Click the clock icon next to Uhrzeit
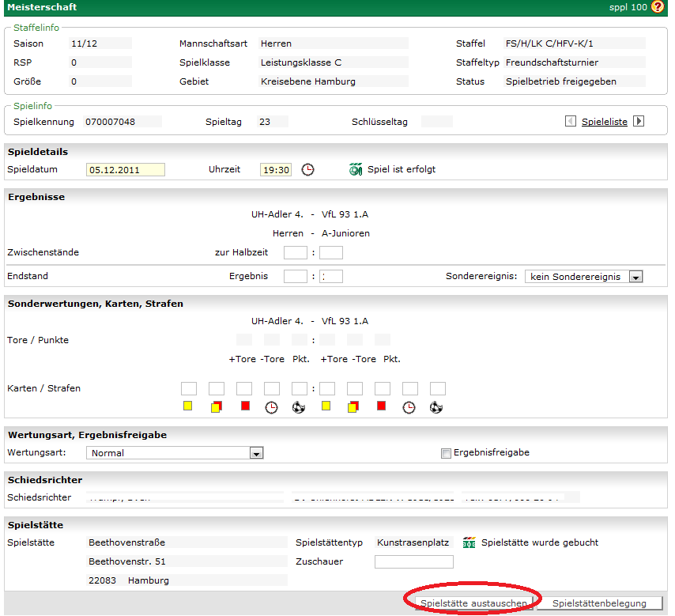The image size is (675, 616). pyautogui.click(x=307, y=170)
